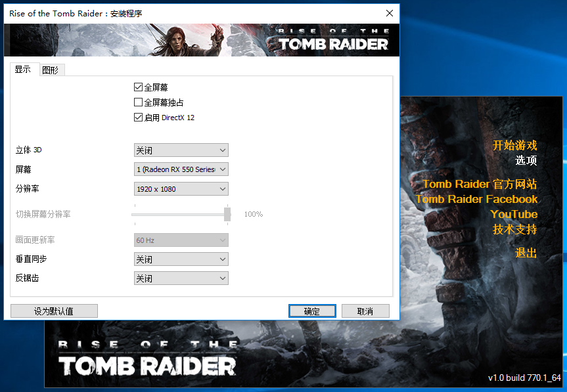Open 技术支持 in the launcher

pos(514,229)
